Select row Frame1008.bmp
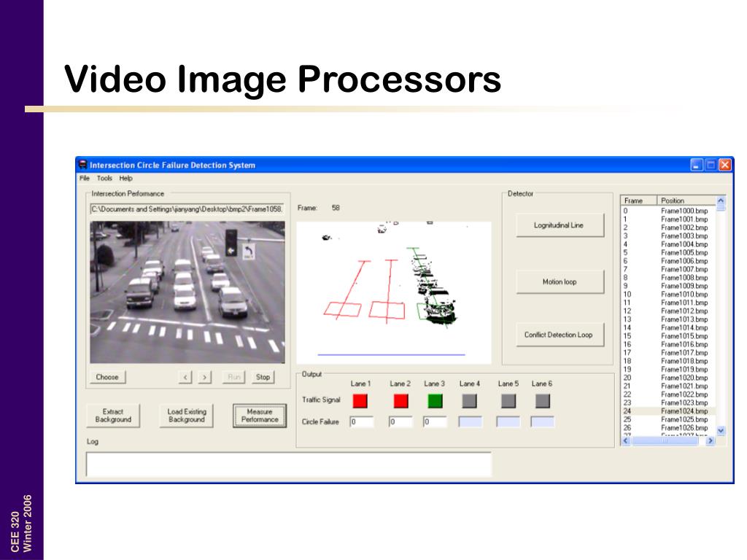The height and width of the screenshot is (560, 747). click(668, 277)
